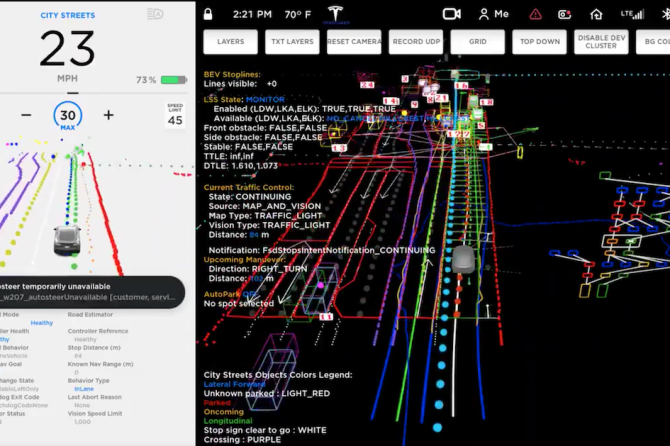Open the 'Me' driver profile
Viewport: 670px width, 446px height.
pos(494,14)
